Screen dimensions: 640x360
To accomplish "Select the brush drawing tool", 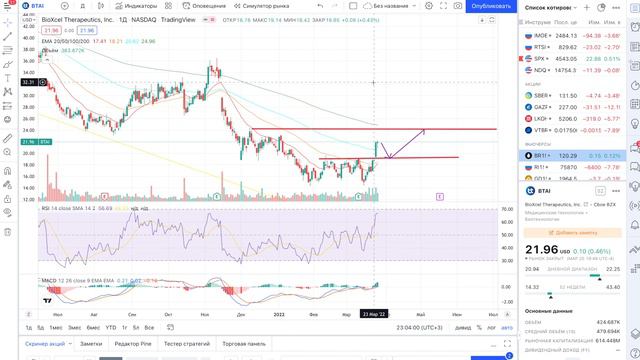I will click(x=7, y=64).
